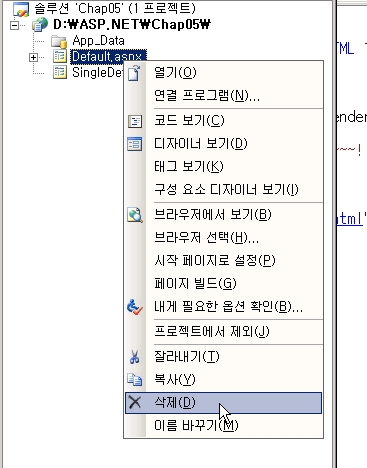Select the 솔루션 'Chap05' (1 프로젝트) label
The height and width of the screenshot is (468, 367).
click(x=115, y=8)
